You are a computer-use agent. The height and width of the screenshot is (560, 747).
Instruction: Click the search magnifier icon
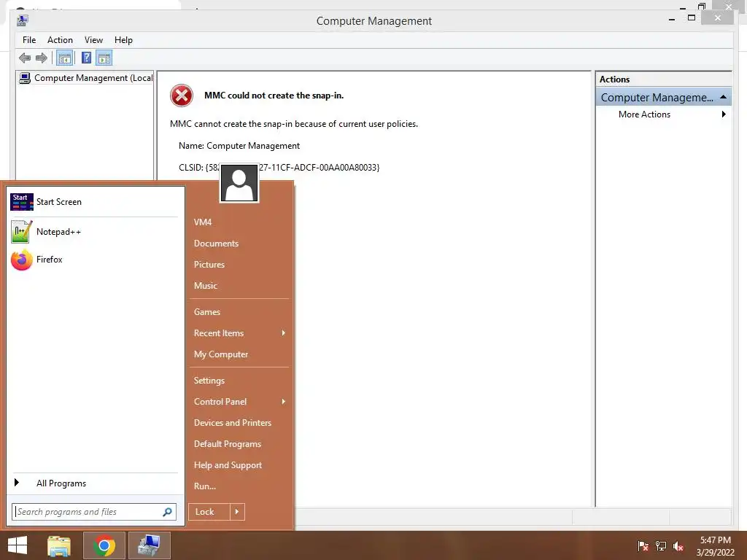[167, 512]
